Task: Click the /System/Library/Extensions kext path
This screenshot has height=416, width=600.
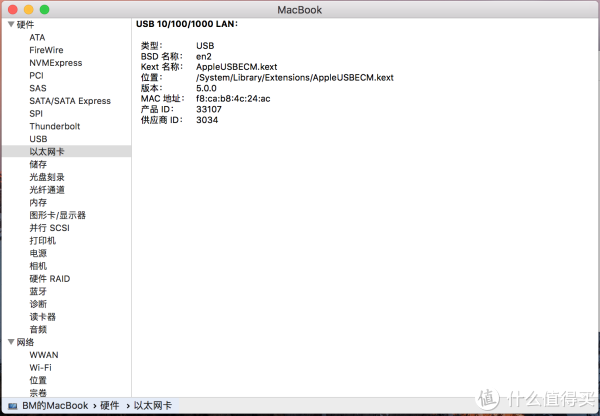Action: coord(295,78)
